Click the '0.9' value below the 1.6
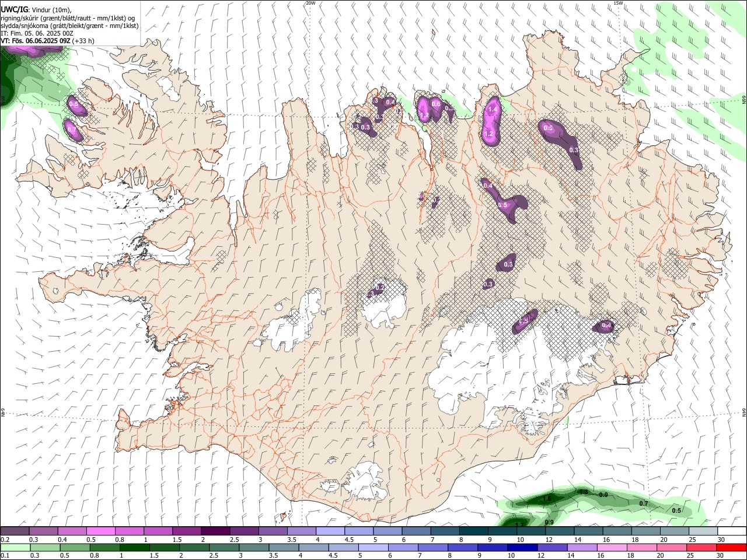Screen dimensions: 747x560 point(549,522)
